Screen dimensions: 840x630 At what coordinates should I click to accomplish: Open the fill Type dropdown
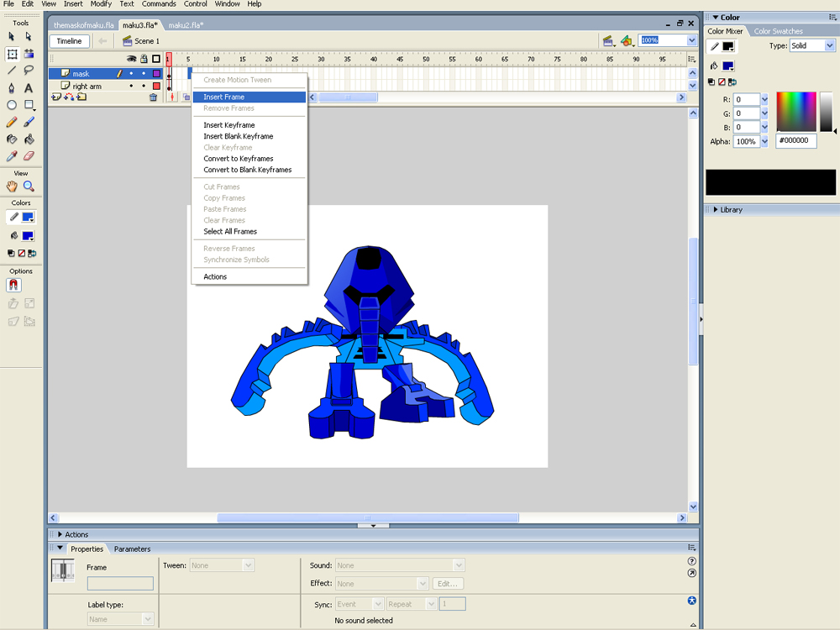click(x=812, y=46)
